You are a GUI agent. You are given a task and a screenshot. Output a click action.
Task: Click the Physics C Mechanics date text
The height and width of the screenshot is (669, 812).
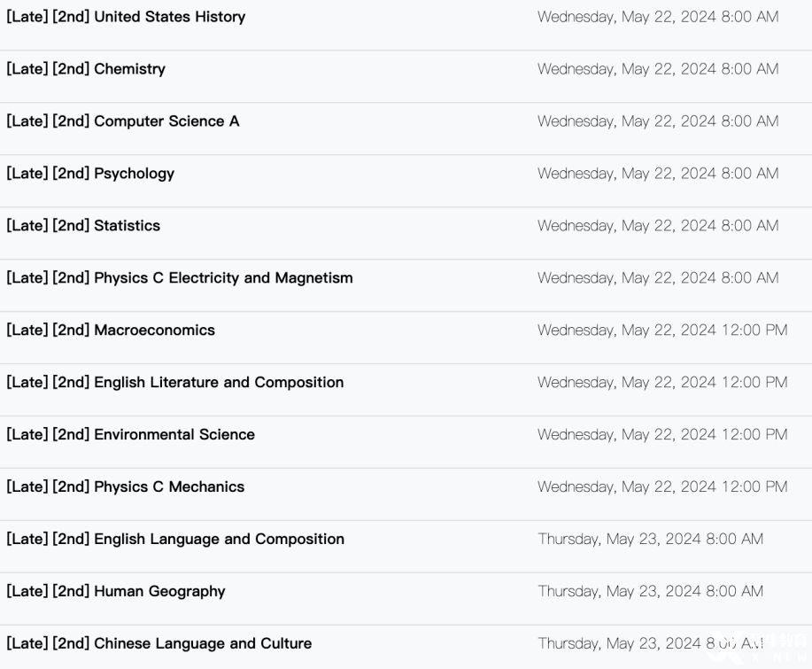(x=662, y=487)
